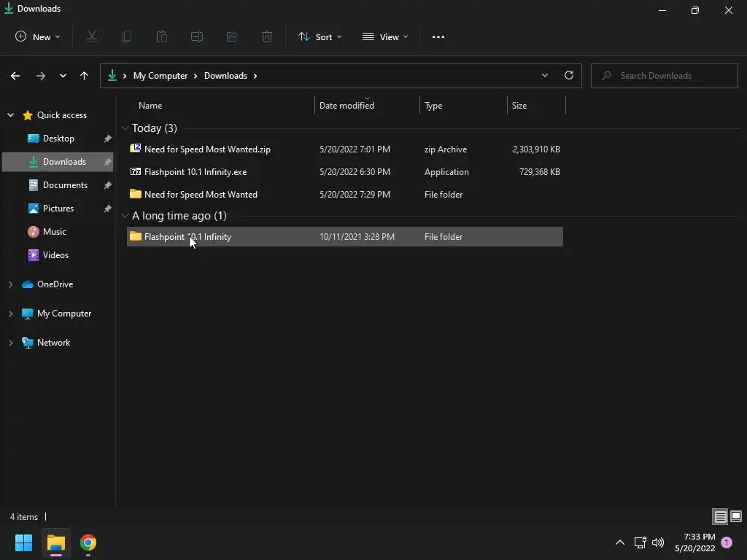
Task: Sort by the Name column header
Action: 150,106
